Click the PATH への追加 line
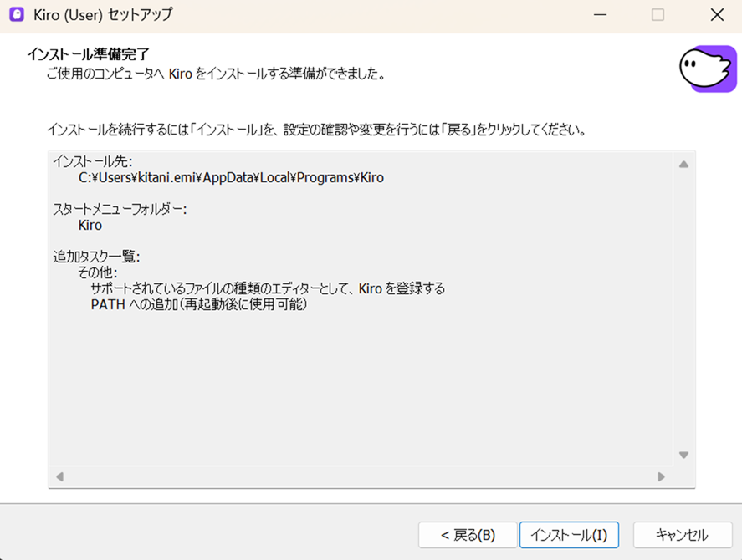The width and height of the screenshot is (742, 560). pos(199,304)
